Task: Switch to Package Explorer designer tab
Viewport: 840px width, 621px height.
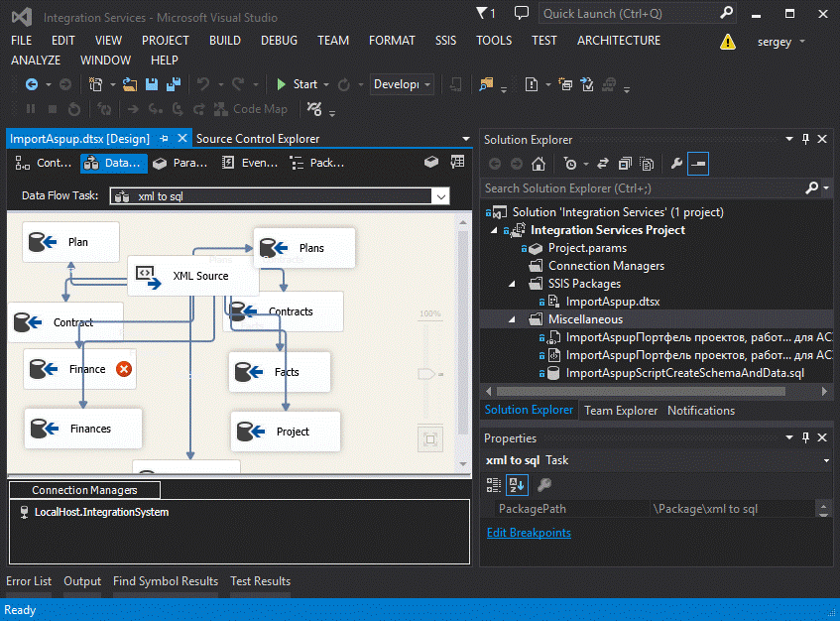Action: pos(317,163)
